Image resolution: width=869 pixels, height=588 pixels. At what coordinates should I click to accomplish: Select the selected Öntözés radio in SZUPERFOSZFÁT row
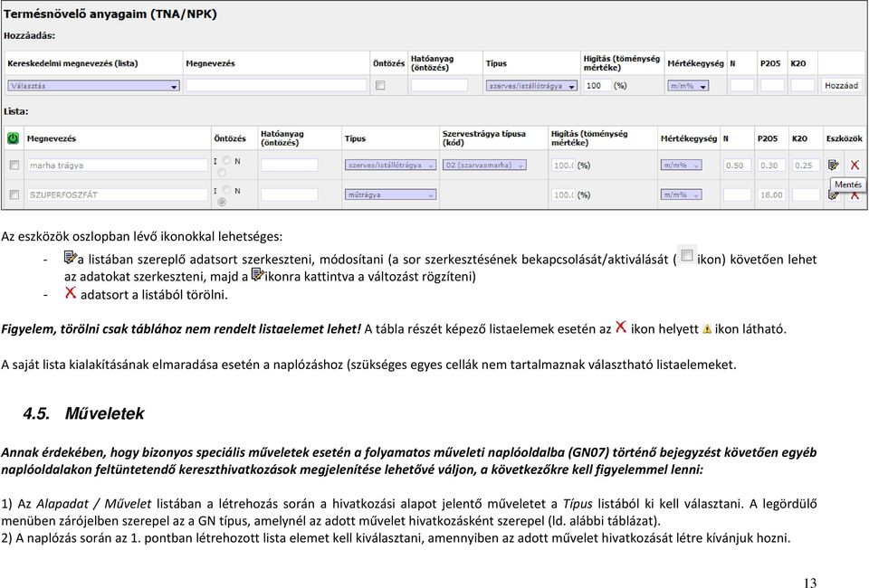pyautogui.click(x=222, y=202)
